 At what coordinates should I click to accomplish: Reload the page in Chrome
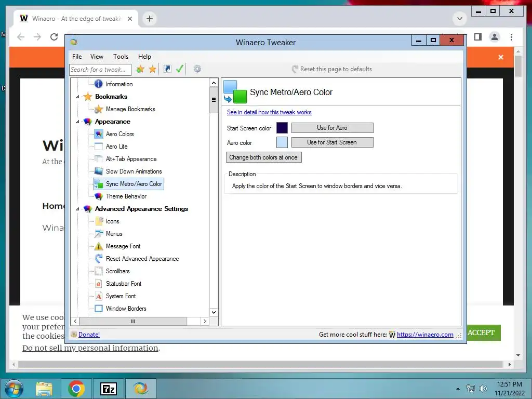click(54, 37)
